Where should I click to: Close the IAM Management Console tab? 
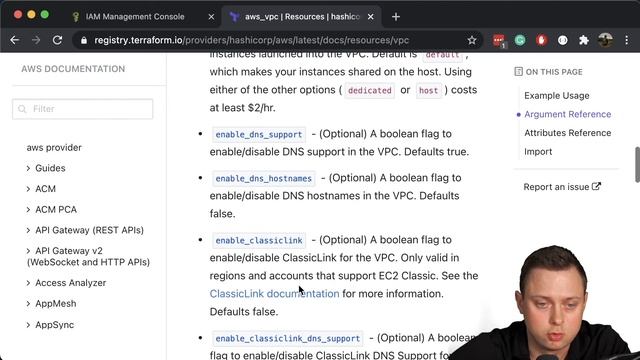tap(211, 17)
